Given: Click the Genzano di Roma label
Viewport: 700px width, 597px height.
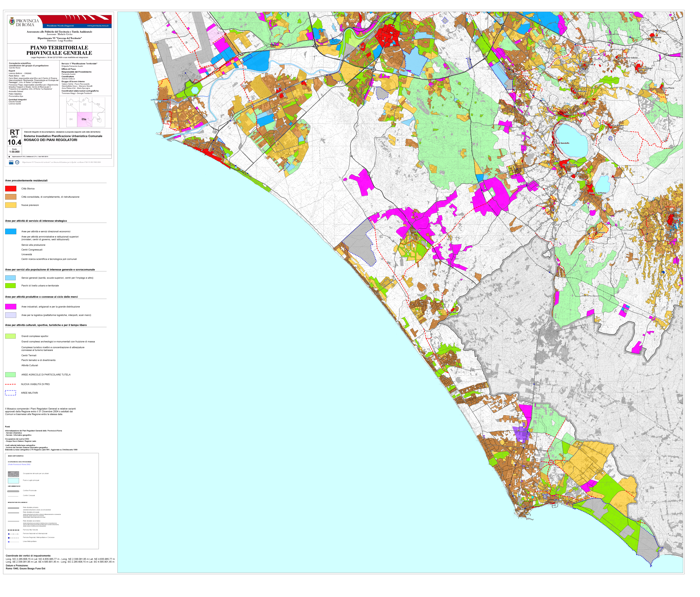Looking at the screenshot, I should (x=597, y=193).
